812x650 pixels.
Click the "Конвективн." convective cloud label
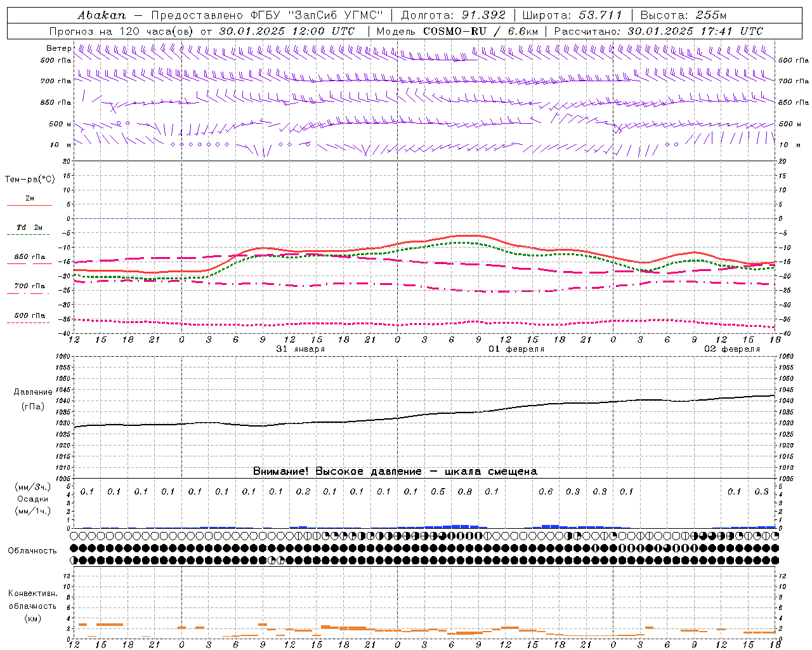point(32,594)
